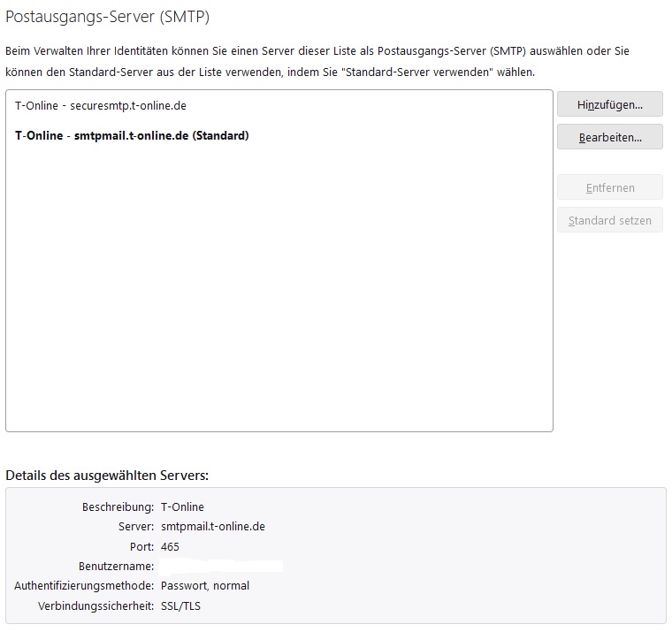Click the SSL/TLS security value
Viewport: 672px width, 632px height.
[x=180, y=605]
